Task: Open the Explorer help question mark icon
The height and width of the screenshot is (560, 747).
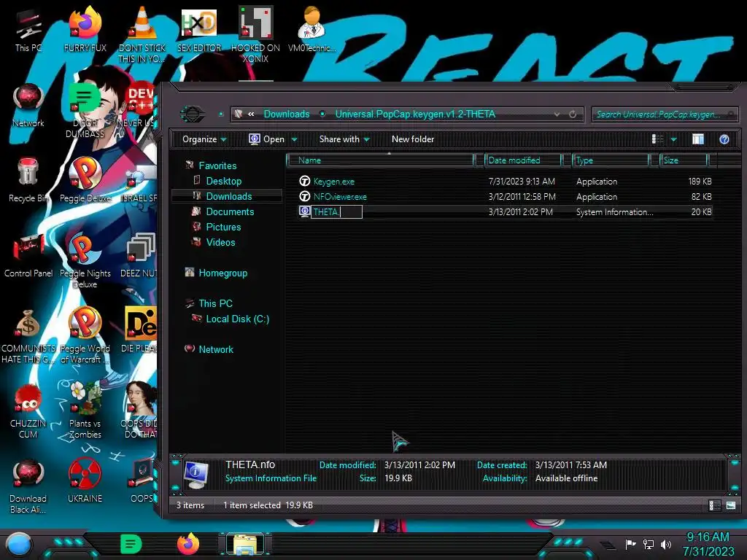Action: [x=724, y=139]
